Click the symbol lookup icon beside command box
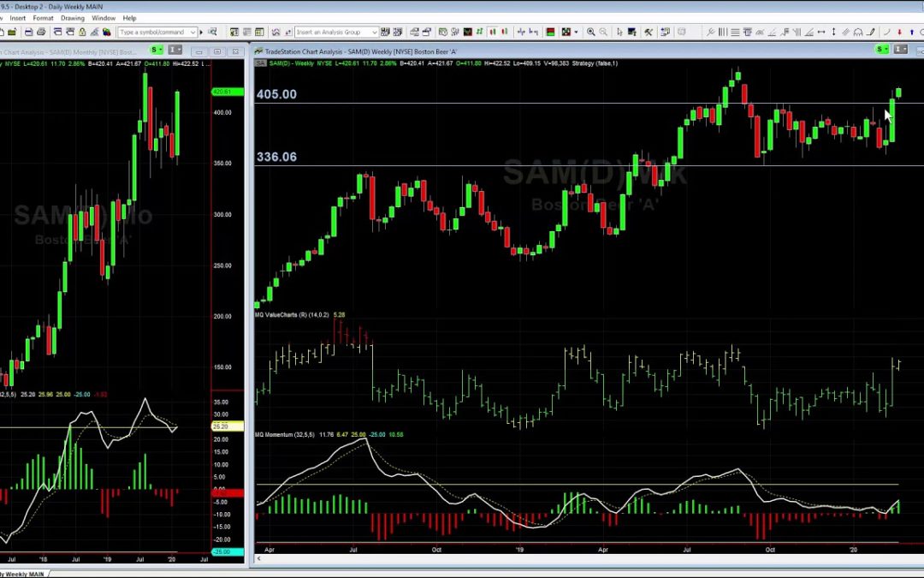Viewport: 924px width, 578px height. click(212, 32)
